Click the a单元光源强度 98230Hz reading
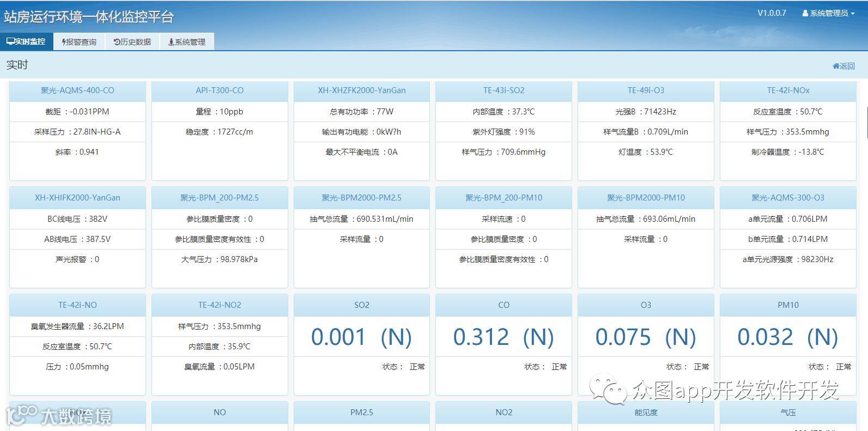Image resolution: width=868 pixels, height=431 pixels. (x=788, y=259)
